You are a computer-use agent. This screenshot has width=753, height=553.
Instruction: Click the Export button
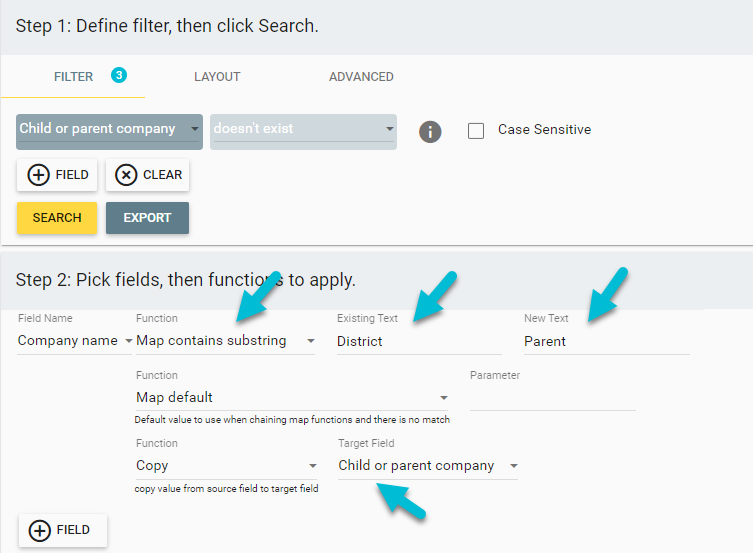point(147,218)
